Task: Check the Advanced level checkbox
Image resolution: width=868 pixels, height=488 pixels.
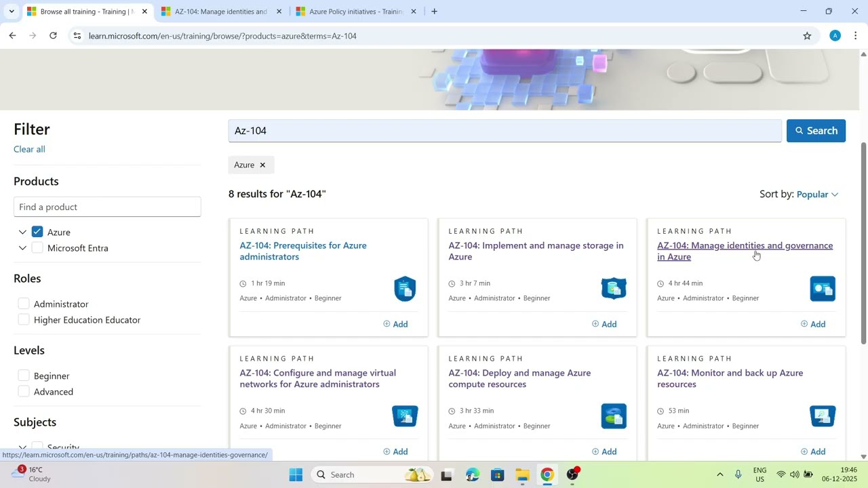Action: coord(24,392)
